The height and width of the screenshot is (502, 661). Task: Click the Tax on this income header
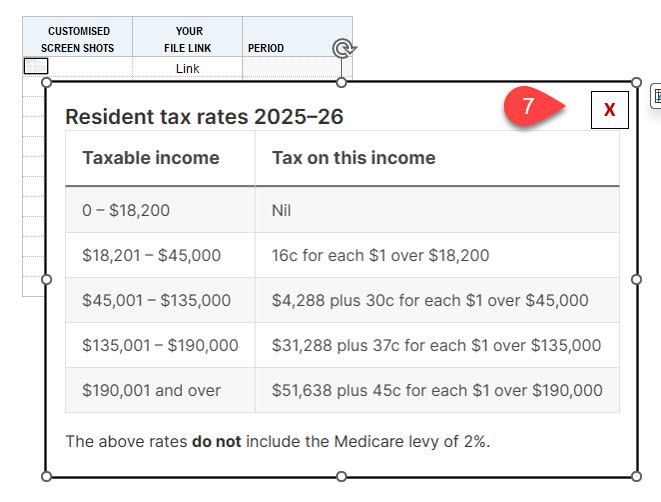[353, 157]
